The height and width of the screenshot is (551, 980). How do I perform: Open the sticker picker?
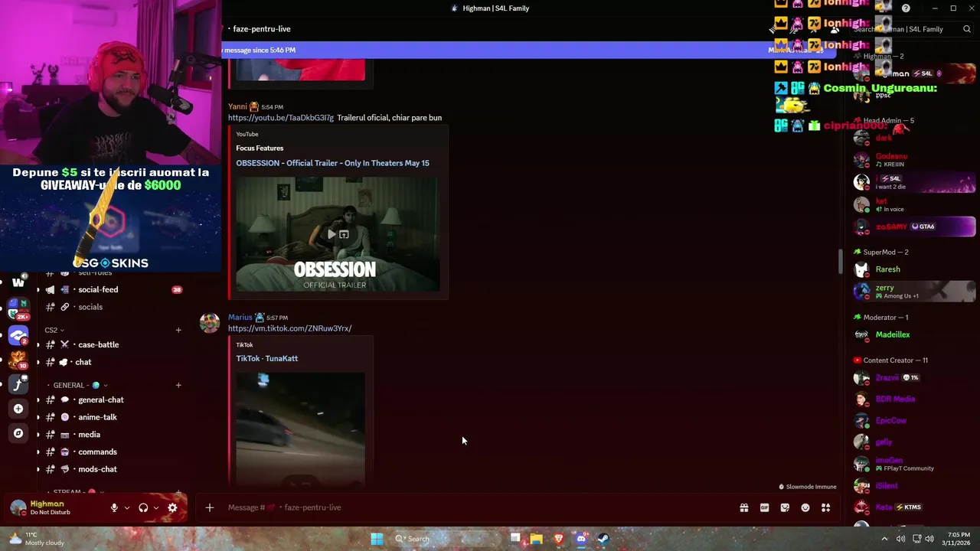[785, 507]
